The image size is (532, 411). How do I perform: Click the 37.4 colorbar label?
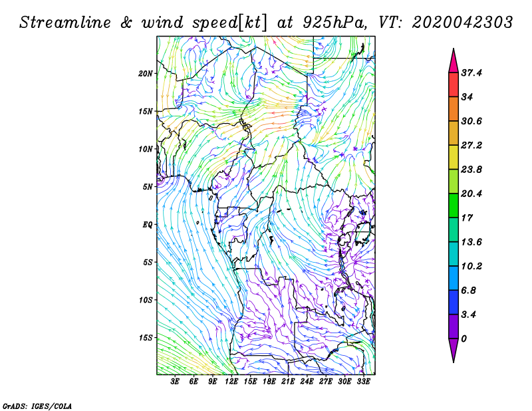coord(471,72)
